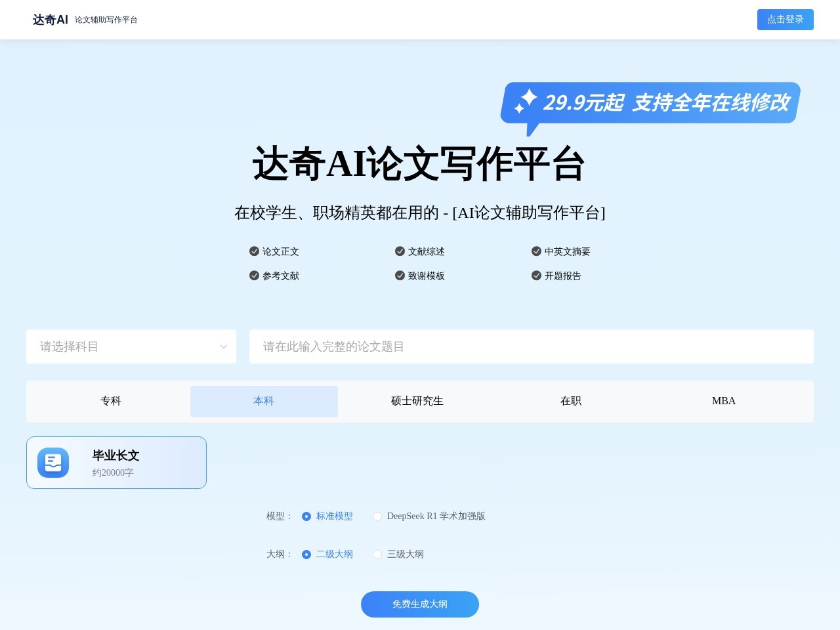
Task: Click the checkmark icon beside 论文正文
Action: point(253,251)
